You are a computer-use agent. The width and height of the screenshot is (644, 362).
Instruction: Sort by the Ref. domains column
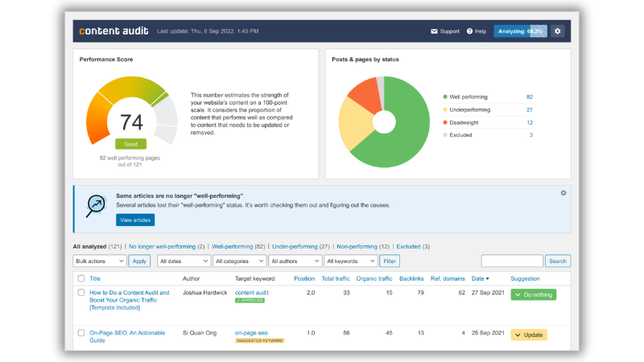(448, 278)
